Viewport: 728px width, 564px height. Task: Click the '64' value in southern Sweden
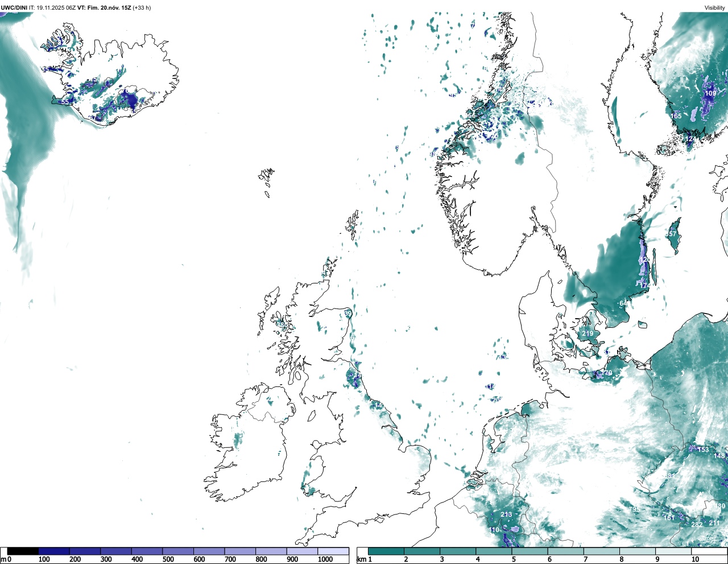tap(623, 303)
